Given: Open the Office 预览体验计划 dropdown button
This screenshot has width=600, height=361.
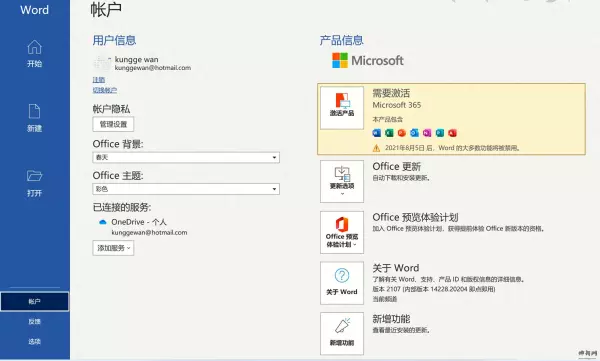Looking at the screenshot, I should (x=342, y=232).
